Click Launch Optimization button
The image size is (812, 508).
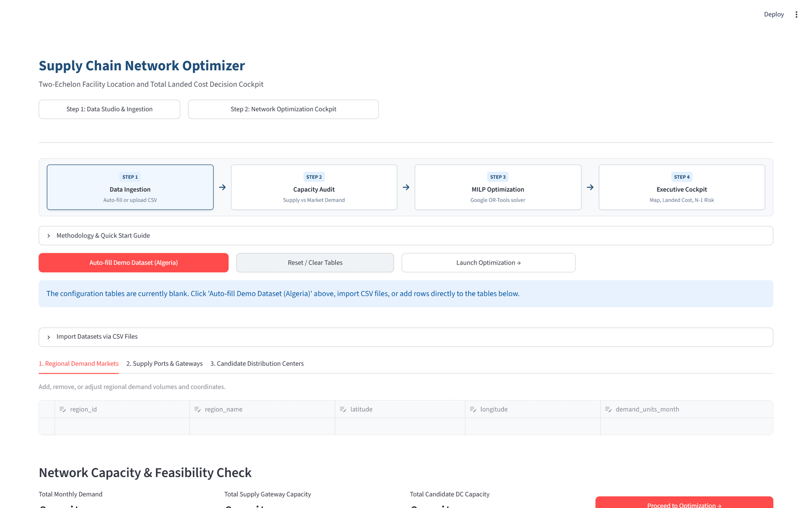(488, 263)
